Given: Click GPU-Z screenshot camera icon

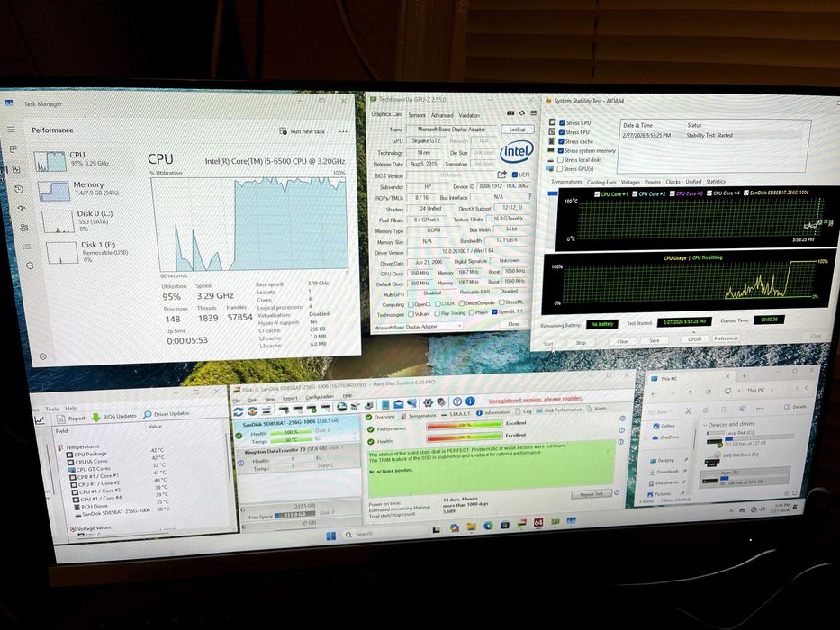Looking at the screenshot, I should [x=510, y=113].
